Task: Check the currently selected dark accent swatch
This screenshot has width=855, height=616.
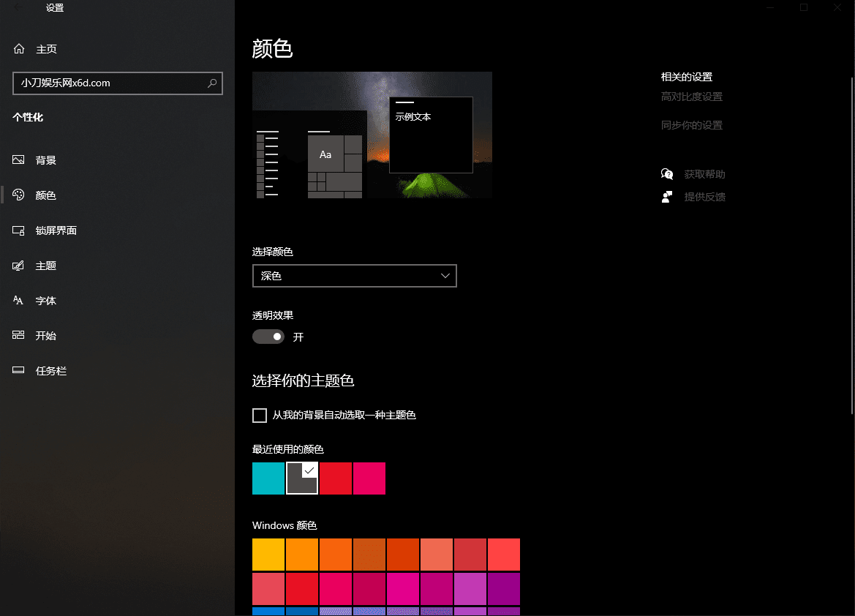Action: point(302,478)
